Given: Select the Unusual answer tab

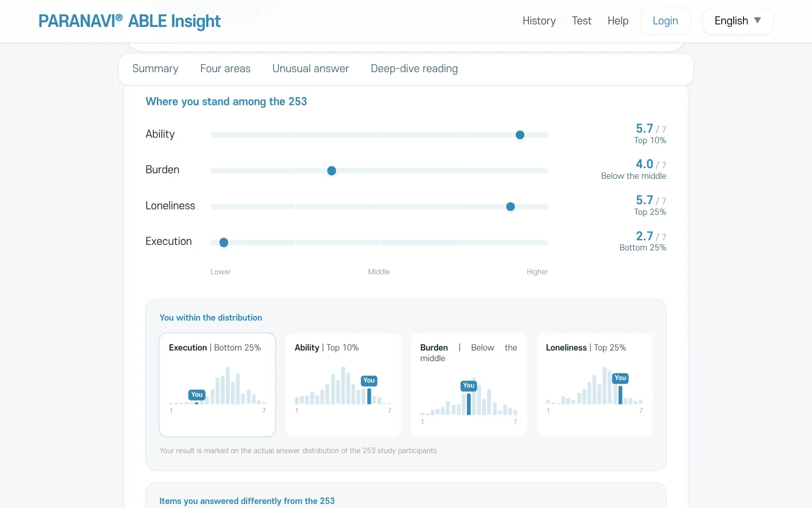Looking at the screenshot, I should [311, 69].
